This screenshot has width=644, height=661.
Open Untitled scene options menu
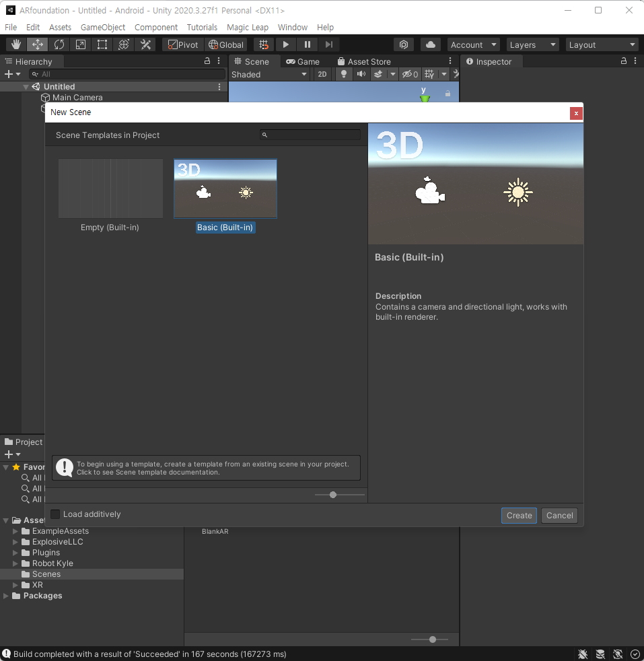coord(219,87)
